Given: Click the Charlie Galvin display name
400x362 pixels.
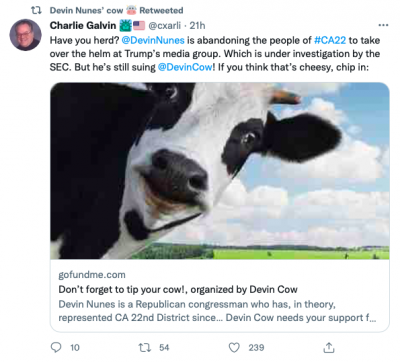Looking at the screenshot, I should [x=83, y=25].
